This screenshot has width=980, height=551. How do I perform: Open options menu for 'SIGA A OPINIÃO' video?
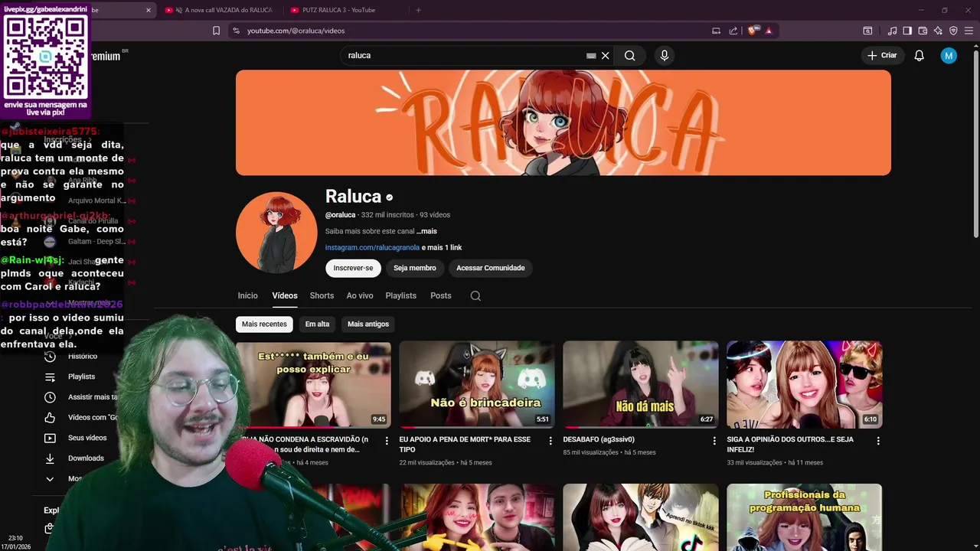pos(878,441)
